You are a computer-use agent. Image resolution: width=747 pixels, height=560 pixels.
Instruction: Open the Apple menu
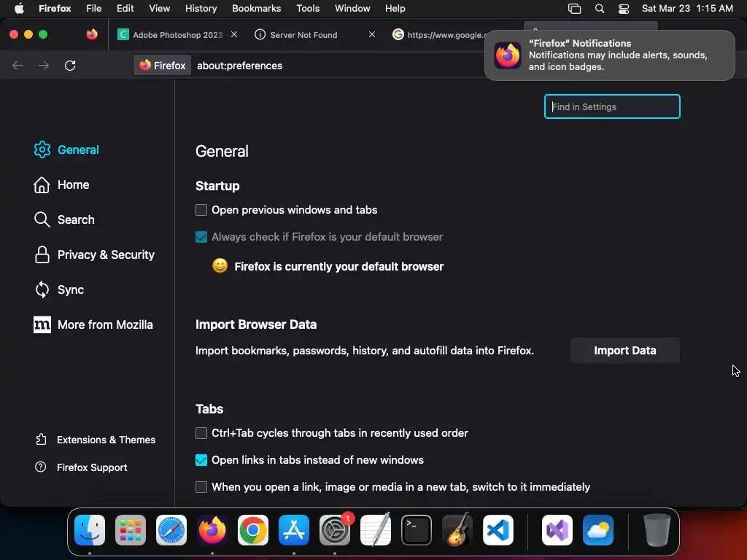tap(19, 9)
